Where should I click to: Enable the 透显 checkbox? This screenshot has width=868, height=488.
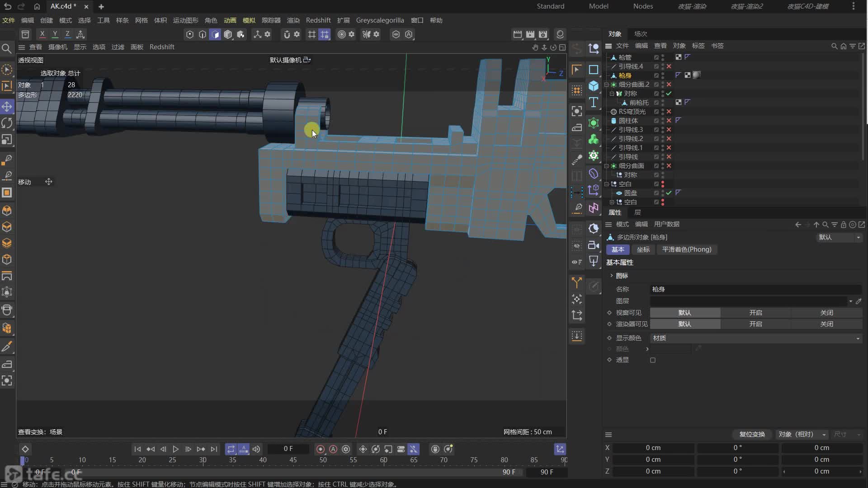(x=652, y=360)
